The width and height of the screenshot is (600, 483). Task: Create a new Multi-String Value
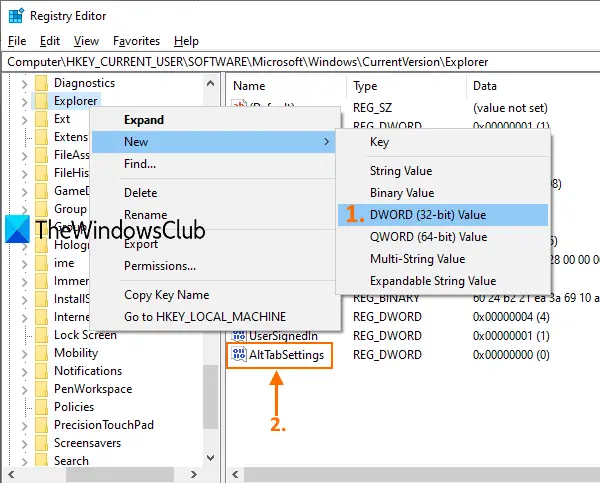tap(443, 259)
